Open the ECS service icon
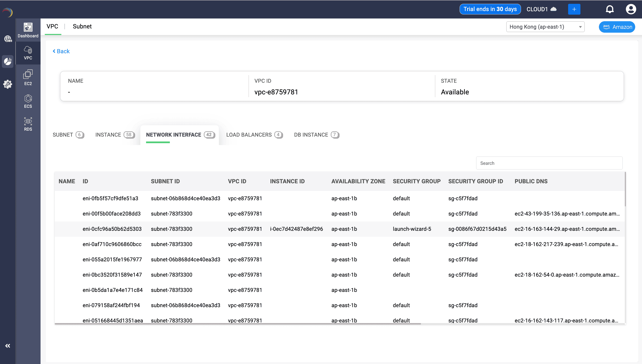 click(28, 101)
